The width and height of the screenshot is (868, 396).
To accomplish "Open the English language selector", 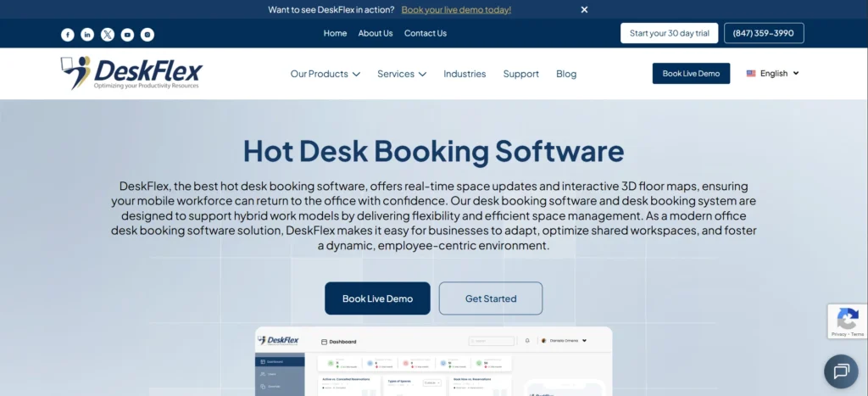I will point(773,73).
